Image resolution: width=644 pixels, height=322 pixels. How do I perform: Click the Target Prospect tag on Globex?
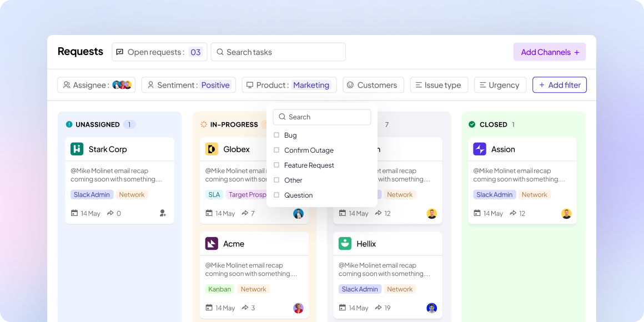[246, 195]
